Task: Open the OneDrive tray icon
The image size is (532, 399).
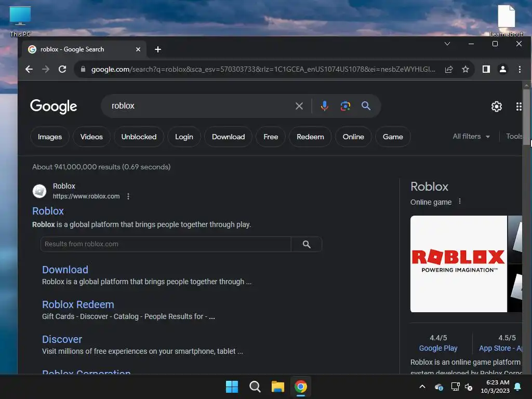Action: coord(438,387)
